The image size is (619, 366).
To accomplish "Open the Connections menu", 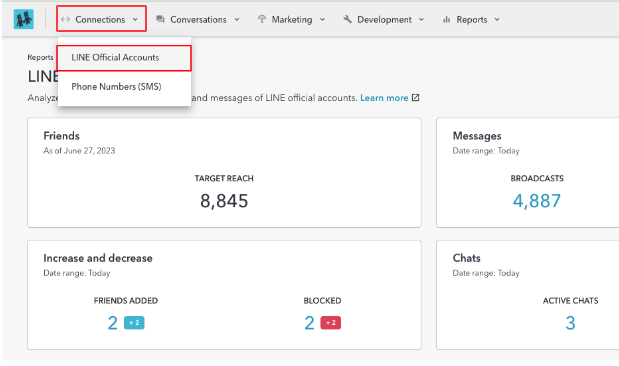I will 101,19.
